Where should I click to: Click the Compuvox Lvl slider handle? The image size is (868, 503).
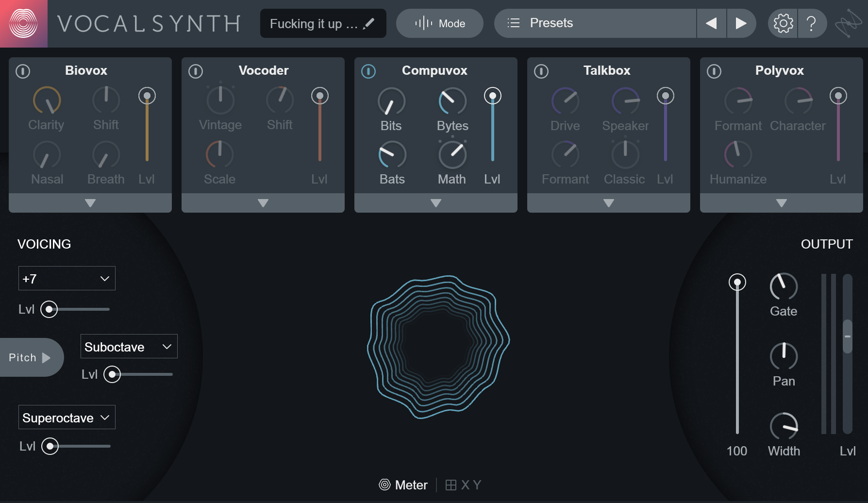point(493,96)
